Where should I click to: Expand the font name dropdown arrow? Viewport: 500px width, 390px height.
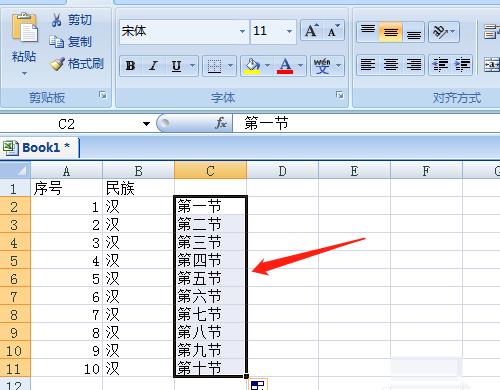click(x=243, y=31)
